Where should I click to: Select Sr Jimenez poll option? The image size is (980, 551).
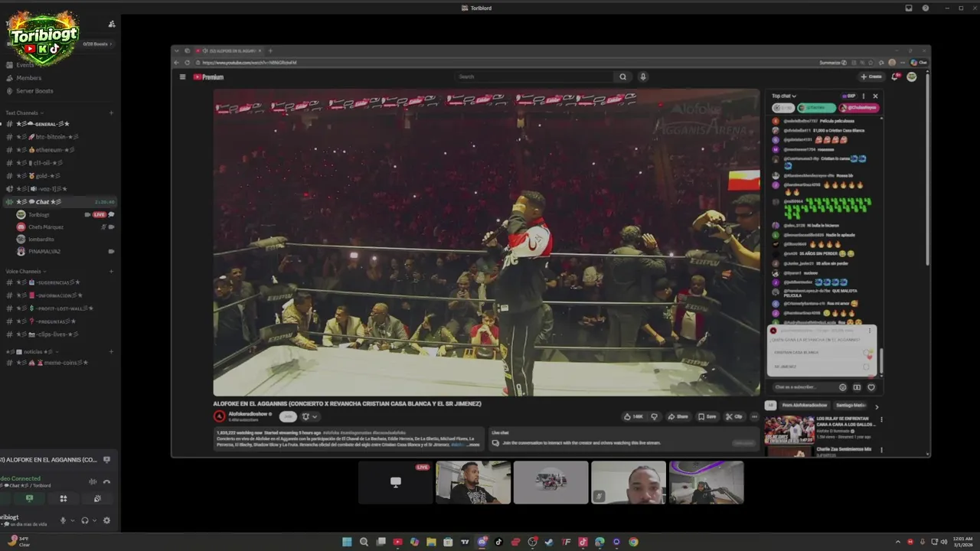coord(822,367)
